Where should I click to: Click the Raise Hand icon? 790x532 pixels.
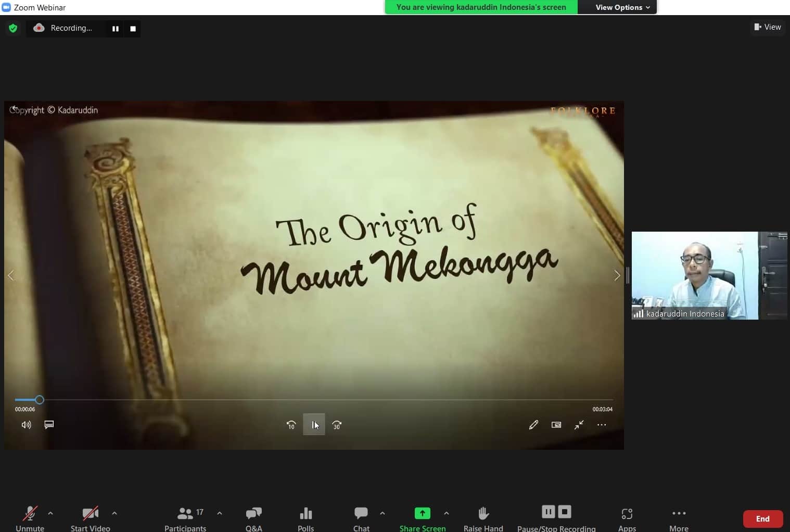[x=483, y=518]
